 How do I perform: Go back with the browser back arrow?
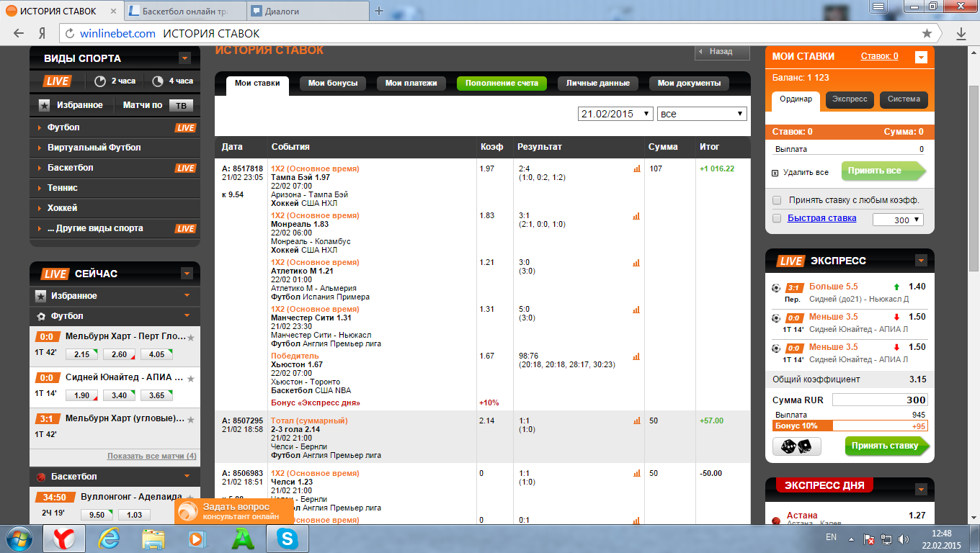pos(19,33)
